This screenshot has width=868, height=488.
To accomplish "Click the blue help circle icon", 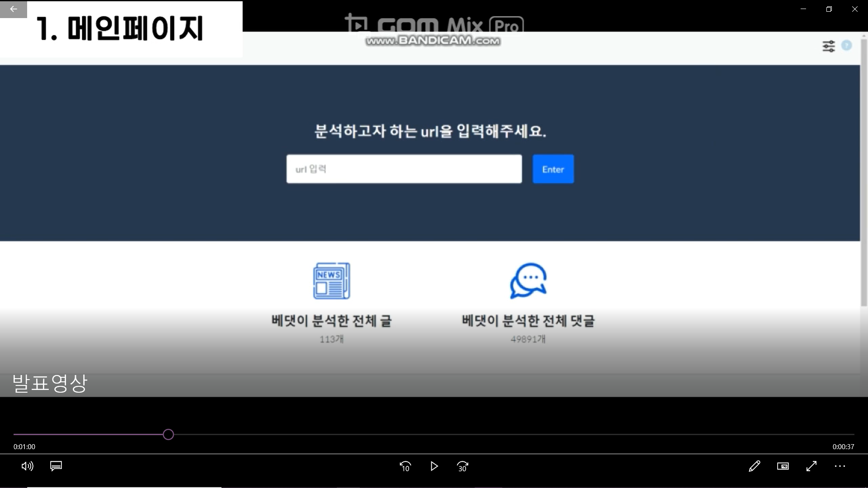I will pos(847,45).
